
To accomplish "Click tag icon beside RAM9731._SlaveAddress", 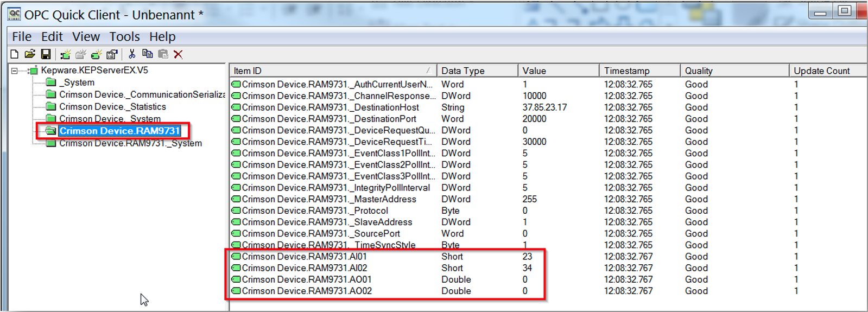I will click(x=236, y=222).
